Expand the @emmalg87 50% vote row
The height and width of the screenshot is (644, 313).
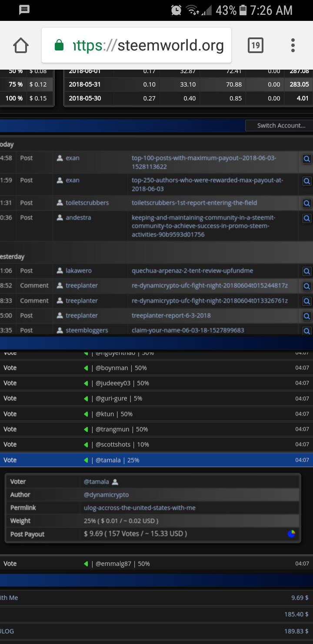click(x=156, y=564)
